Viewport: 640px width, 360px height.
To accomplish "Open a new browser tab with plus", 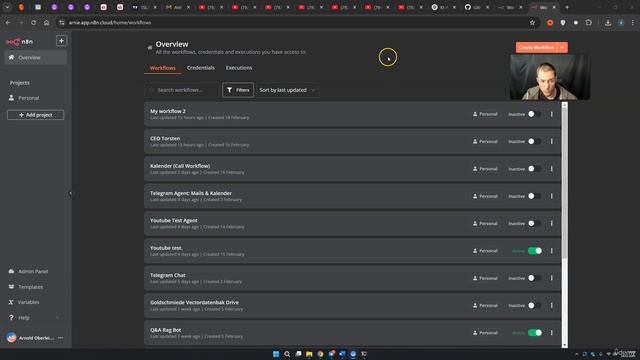I will click(x=567, y=7).
